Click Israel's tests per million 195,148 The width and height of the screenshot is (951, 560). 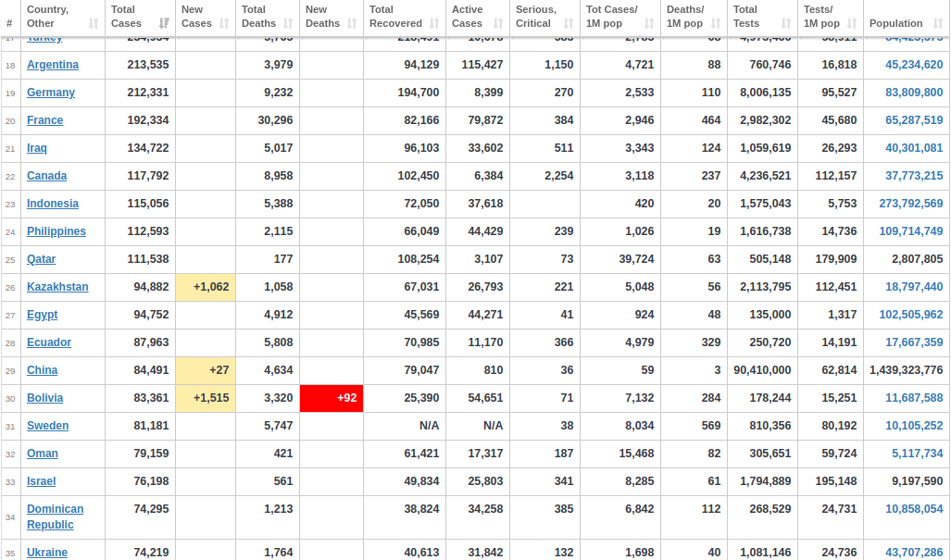tap(836, 482)
